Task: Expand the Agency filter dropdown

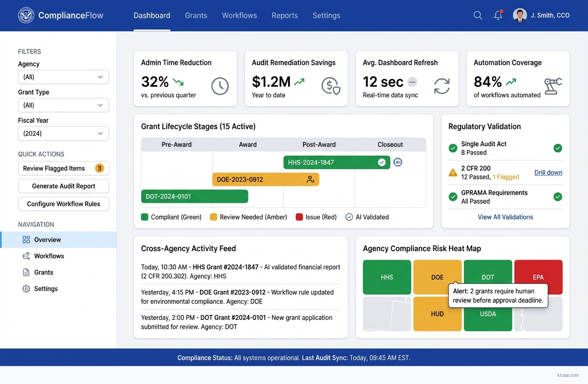Action: coord(64,77)
